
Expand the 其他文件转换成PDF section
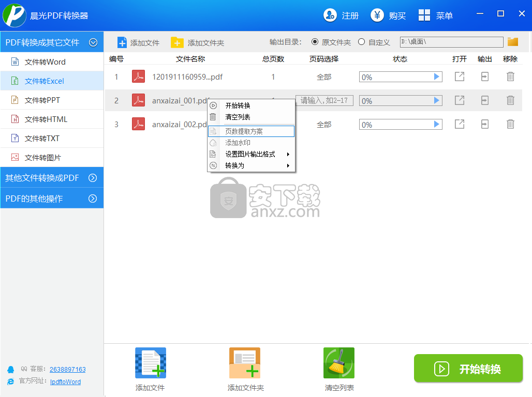point(93,178)
